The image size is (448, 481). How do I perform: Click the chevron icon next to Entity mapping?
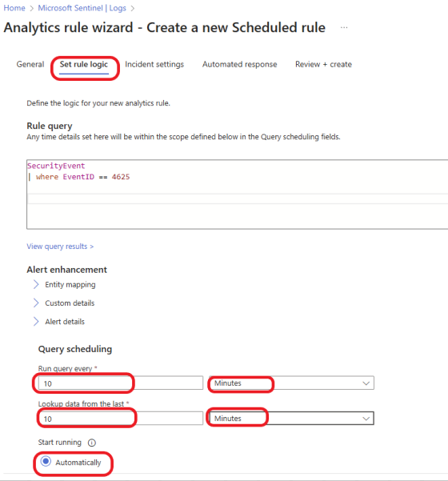[36, 284]
